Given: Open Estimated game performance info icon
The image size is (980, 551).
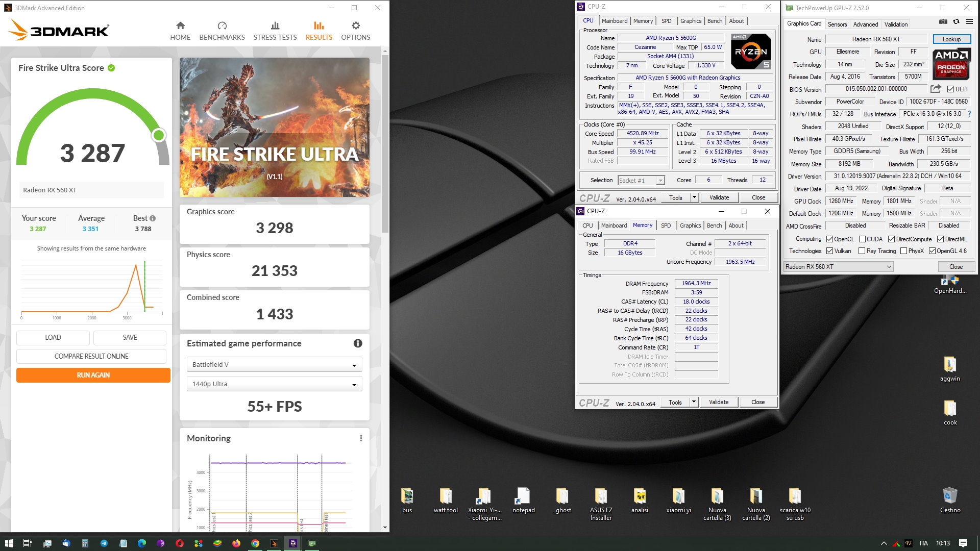Looking at the screenshot, I should click(x=358, y=343).
